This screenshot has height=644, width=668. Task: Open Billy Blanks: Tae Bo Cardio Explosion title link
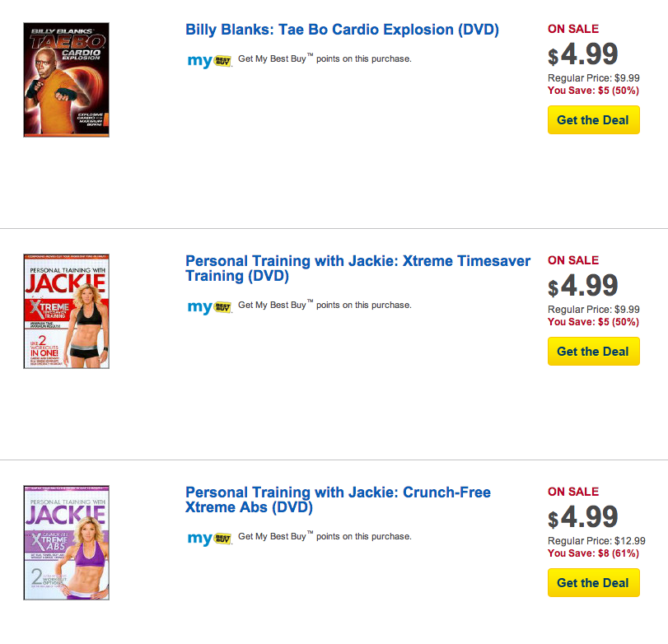342,30
